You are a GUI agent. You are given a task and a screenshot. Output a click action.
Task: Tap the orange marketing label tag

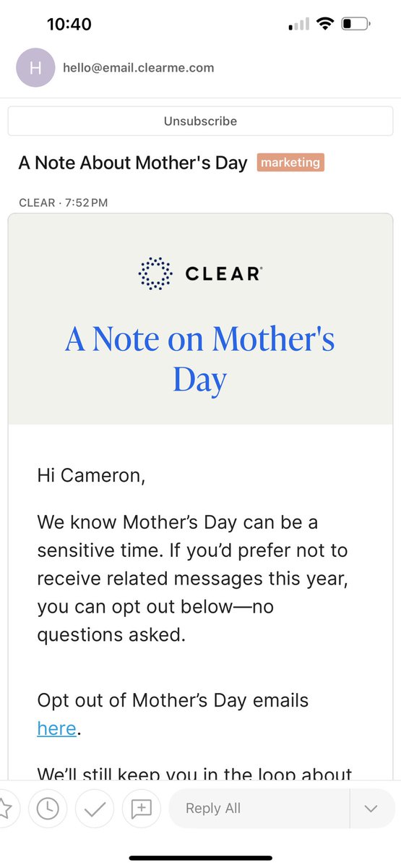290,163
